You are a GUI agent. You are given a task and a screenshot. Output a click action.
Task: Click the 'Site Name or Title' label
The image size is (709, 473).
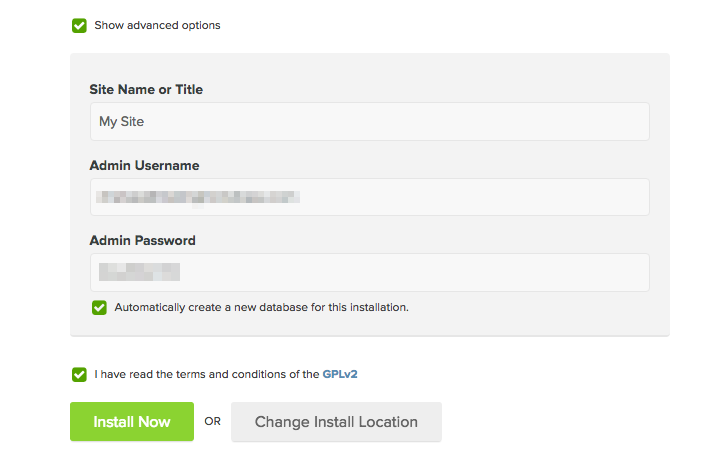146,90
